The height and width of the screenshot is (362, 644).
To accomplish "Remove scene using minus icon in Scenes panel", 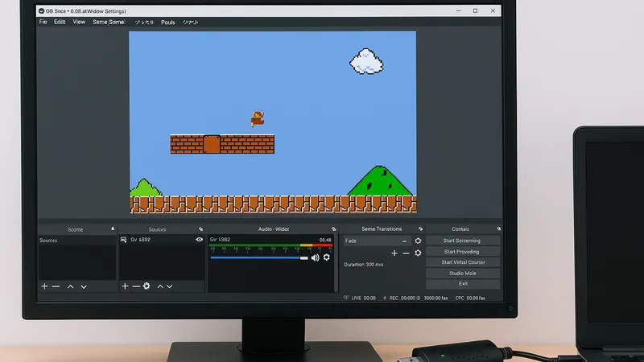I will point(56,286).
